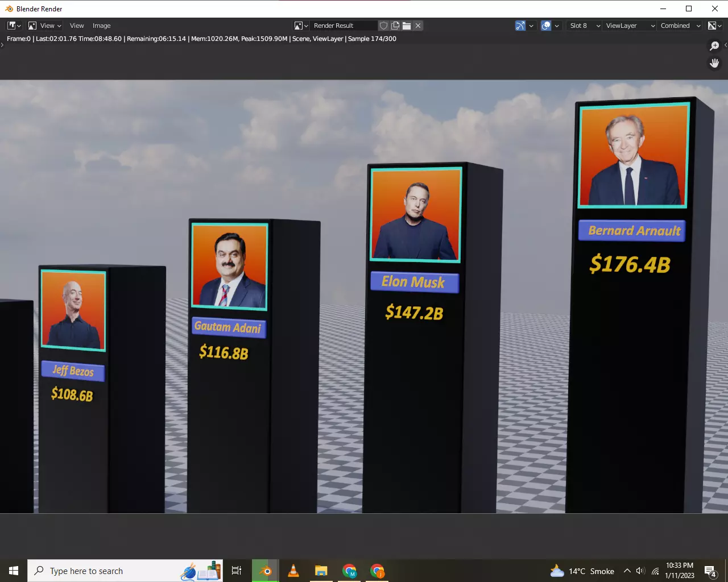Click the search highlights books icon in taskbar
This screenshot has height=582, width=728.
pos(201,571)
